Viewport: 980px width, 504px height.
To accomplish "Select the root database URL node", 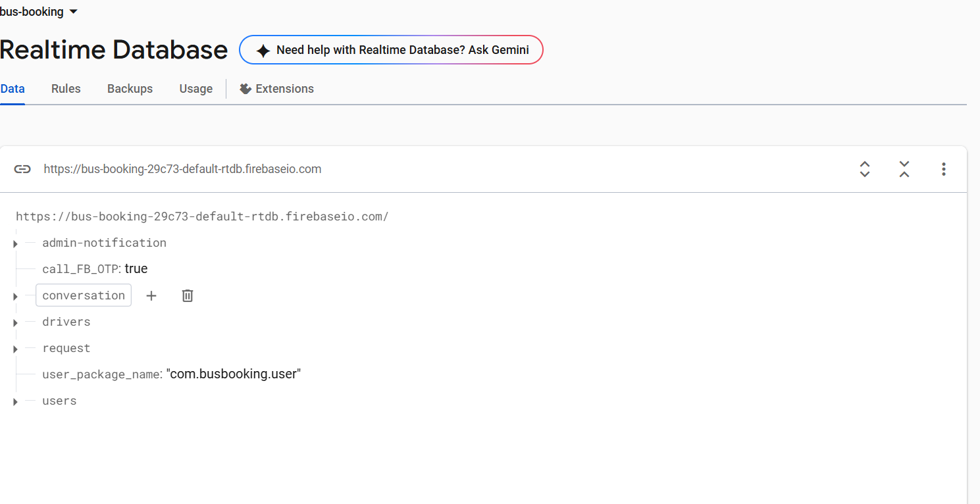I will click(202, 216).
